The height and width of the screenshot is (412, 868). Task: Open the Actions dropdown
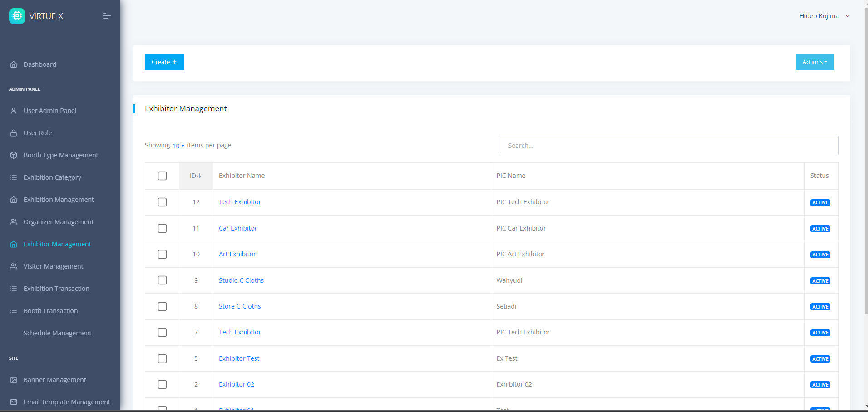814,62
